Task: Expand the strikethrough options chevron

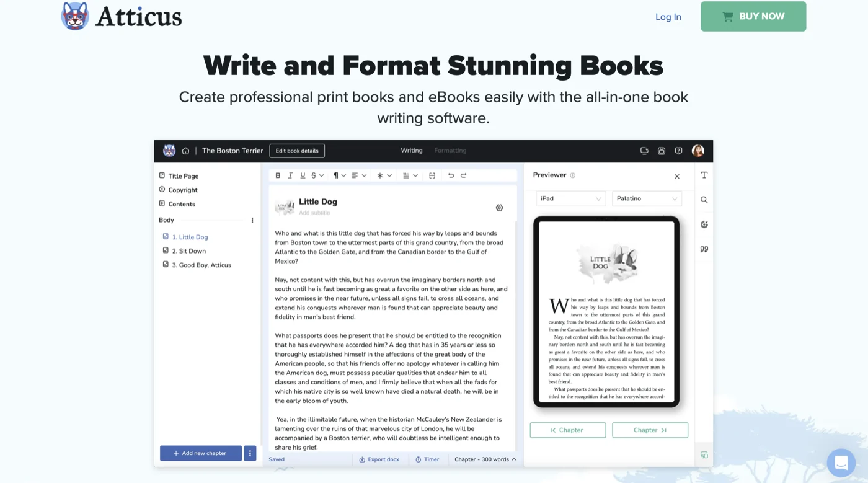Action: [321, 175]
